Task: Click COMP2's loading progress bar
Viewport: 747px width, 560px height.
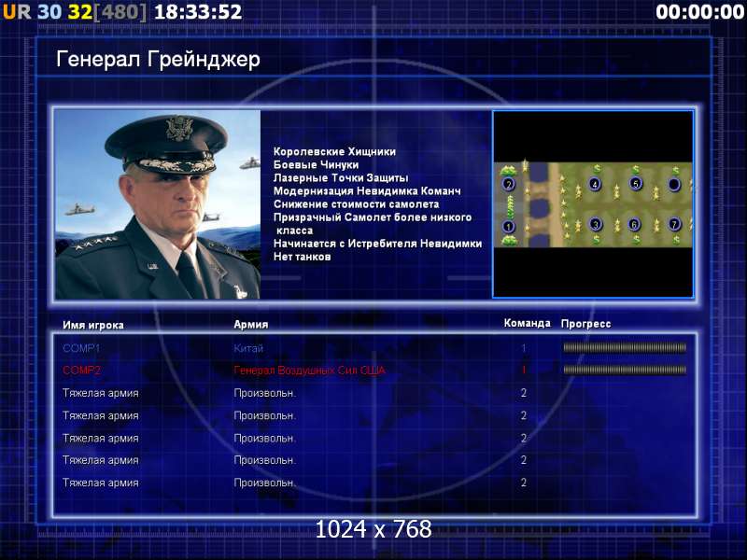Action: click(625, 370)
